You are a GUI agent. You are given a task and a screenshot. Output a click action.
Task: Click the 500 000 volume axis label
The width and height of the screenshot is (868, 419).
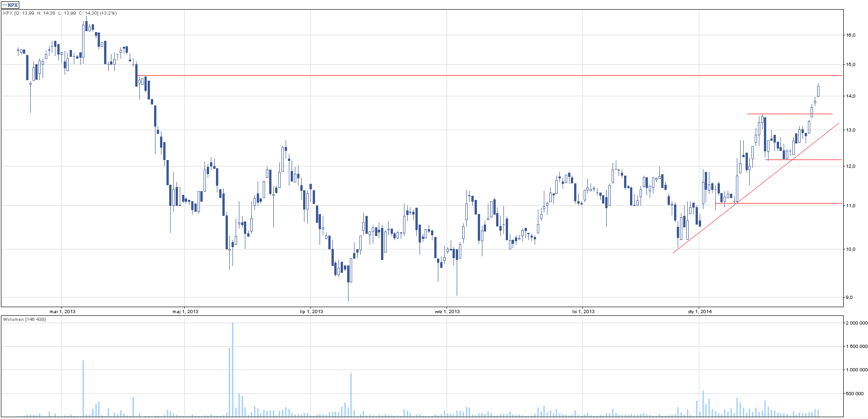pyautogui.click(x=855, y=394)
